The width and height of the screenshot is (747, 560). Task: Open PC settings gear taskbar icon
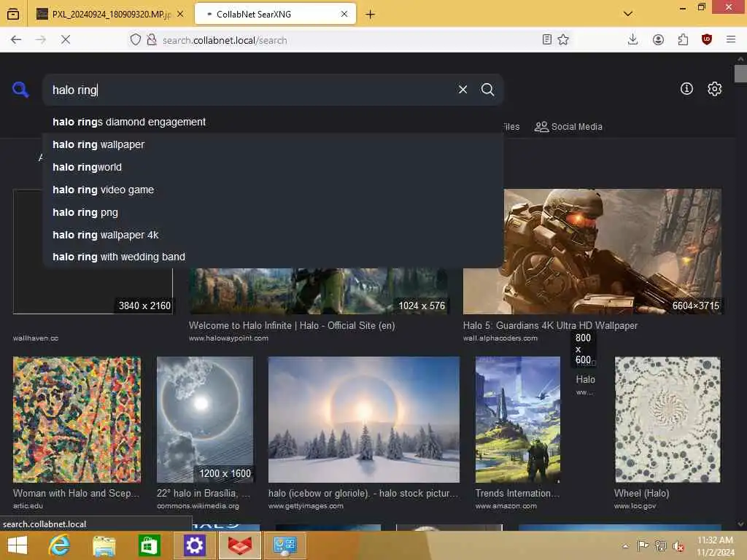click(x=194, y=545)
